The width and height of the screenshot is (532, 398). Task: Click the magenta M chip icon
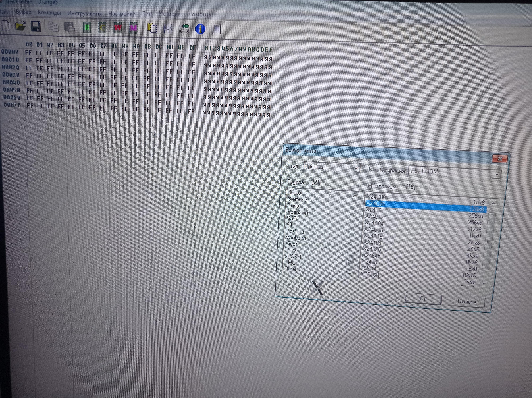pos(133,28)
